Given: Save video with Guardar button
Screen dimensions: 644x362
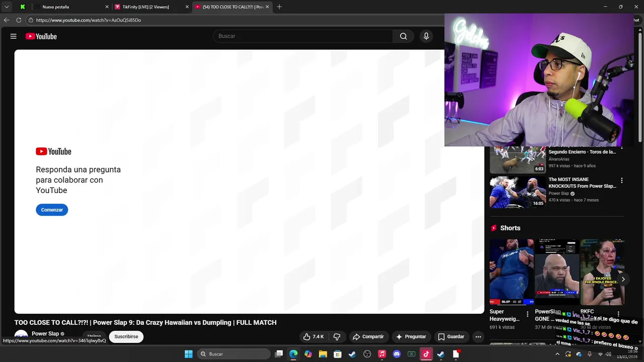Looking at the screenshot, I should click(451, 336).
